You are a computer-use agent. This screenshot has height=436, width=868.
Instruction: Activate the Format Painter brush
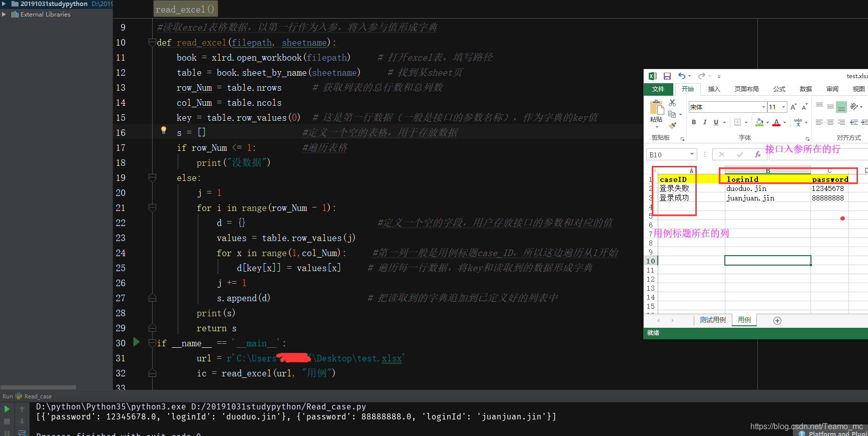coord(672,125)
